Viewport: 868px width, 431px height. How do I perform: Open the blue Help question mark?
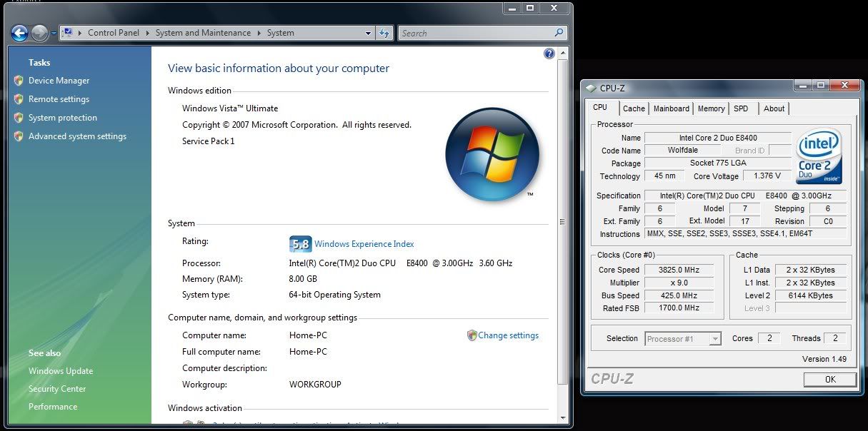(x=549, y=54)
